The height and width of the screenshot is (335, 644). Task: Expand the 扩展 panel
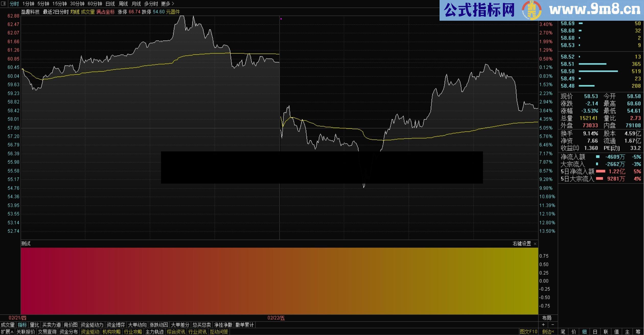coord(8,332)
